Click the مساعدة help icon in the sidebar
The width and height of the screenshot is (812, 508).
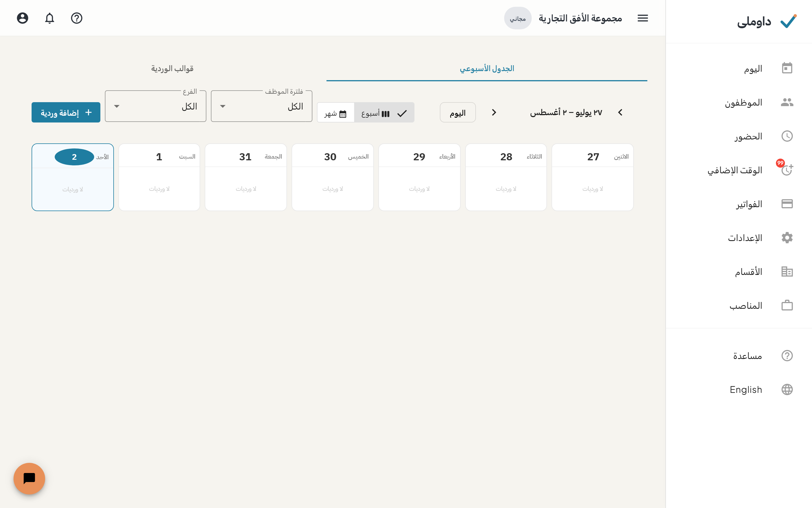[787, 356]
